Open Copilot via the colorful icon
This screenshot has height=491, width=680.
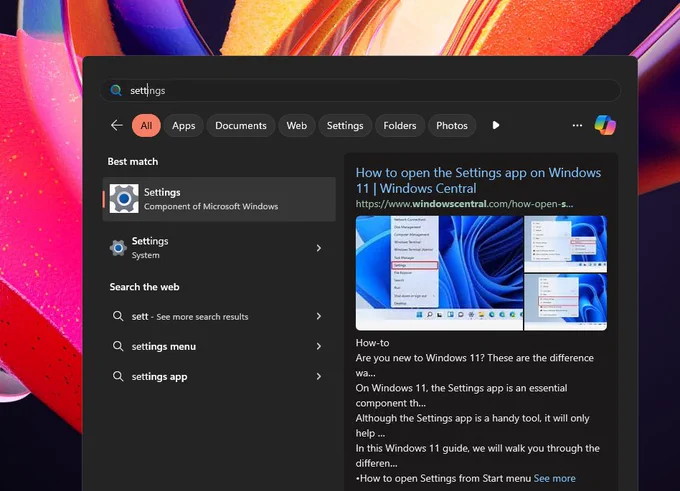605,125
